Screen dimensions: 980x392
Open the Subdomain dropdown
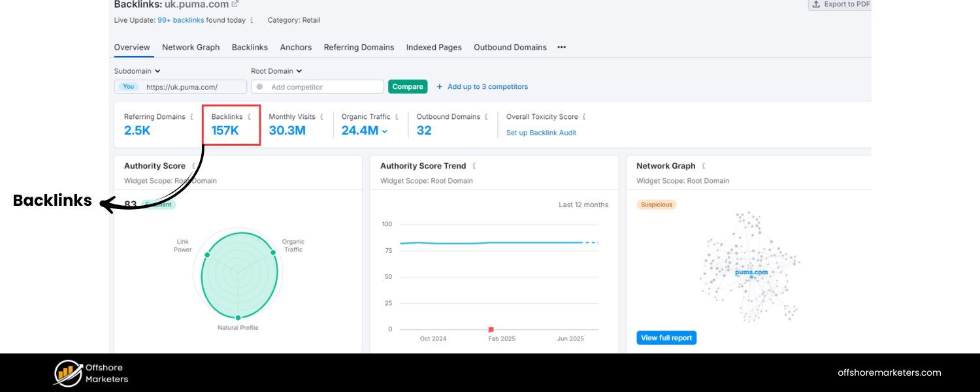[x=137, y=71]
